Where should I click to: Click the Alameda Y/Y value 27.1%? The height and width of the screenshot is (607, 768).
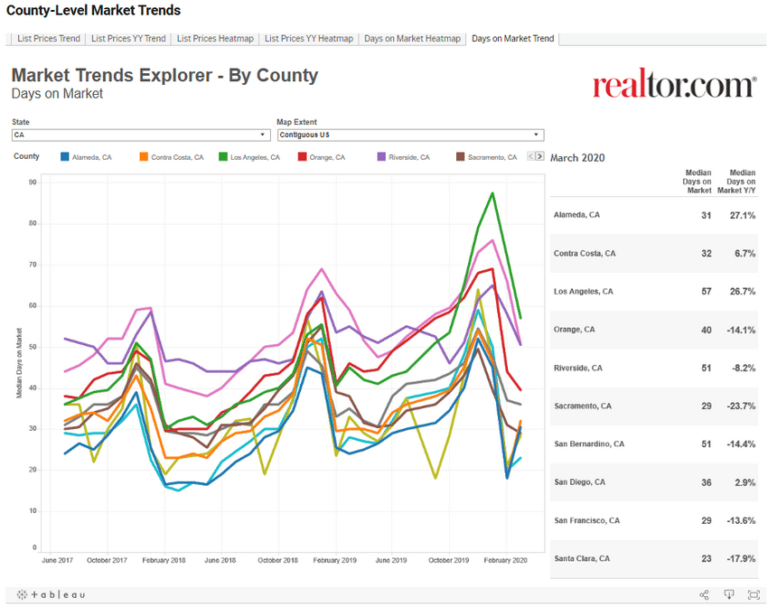743,215
